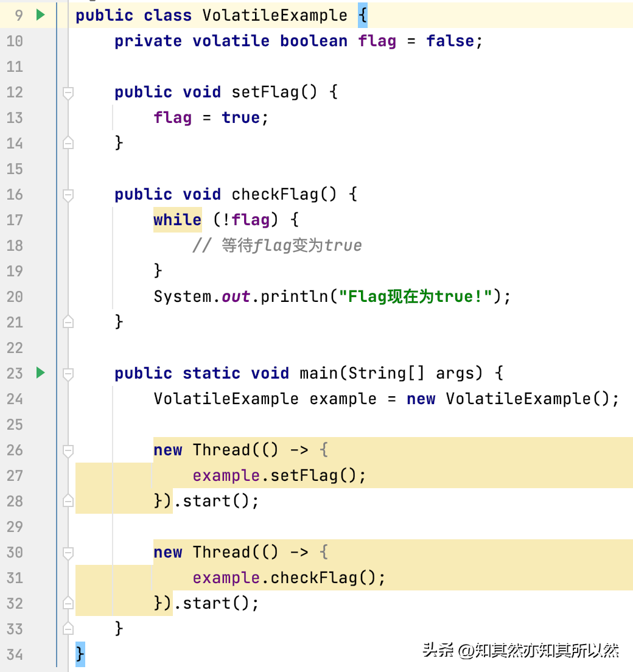This screenshot has height=672, width=633.
Task: Click example.checkFlag() call on line 31
Action: (285, 578)
